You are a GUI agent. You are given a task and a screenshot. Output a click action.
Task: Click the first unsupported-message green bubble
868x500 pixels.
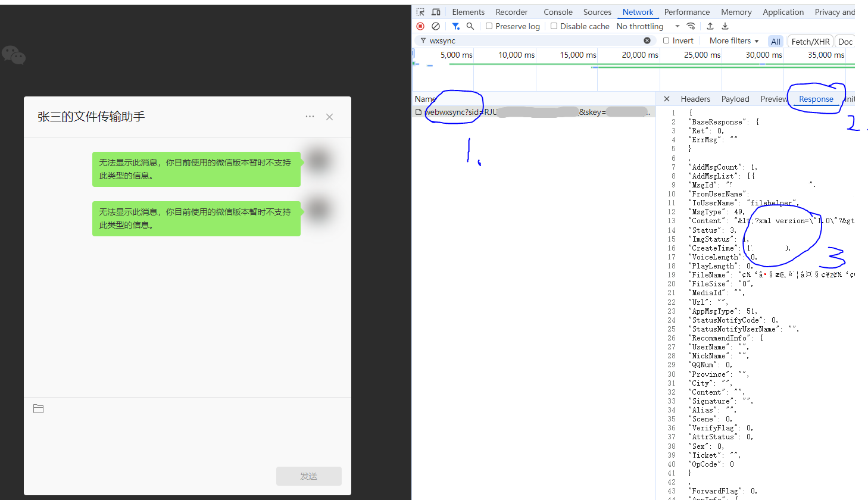196,169
